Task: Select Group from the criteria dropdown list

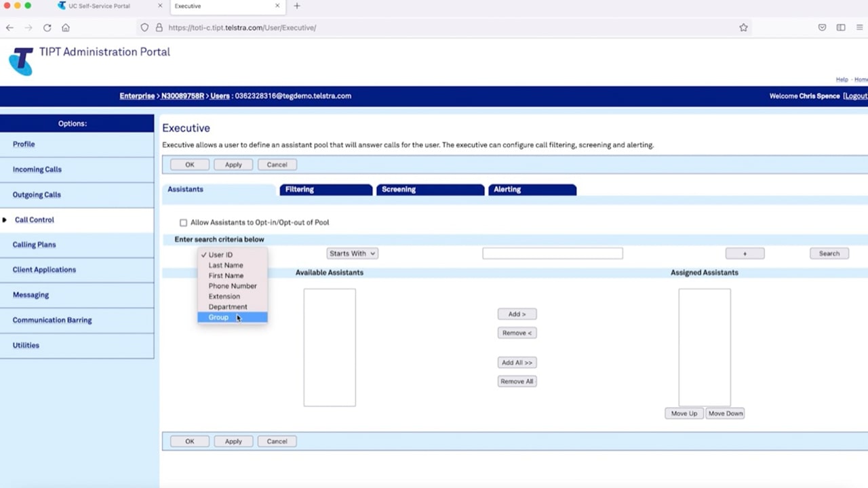Action: coord(218,317)
